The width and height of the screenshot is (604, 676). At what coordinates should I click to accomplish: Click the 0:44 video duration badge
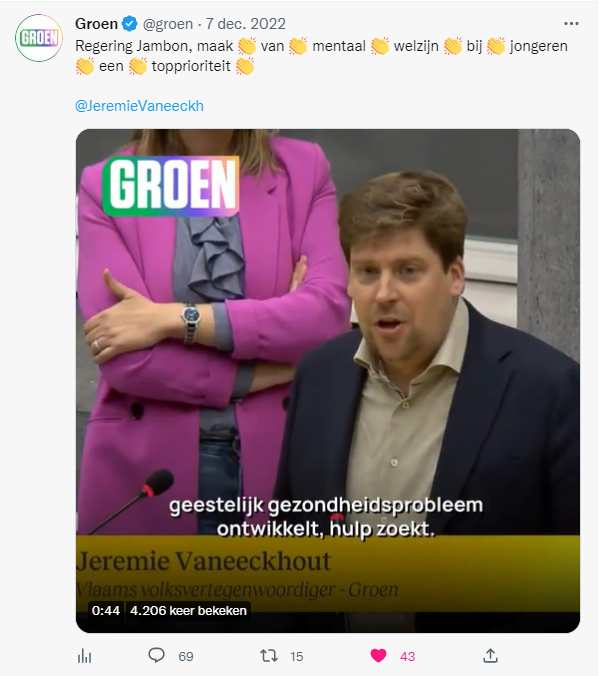coord(106,610)
